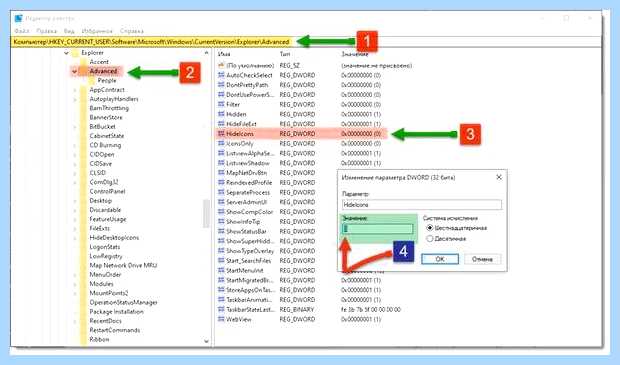This screenshot has width=620, height=365.
Task: Click the Параметр field showing HideIcons
Action: point(422,205)
